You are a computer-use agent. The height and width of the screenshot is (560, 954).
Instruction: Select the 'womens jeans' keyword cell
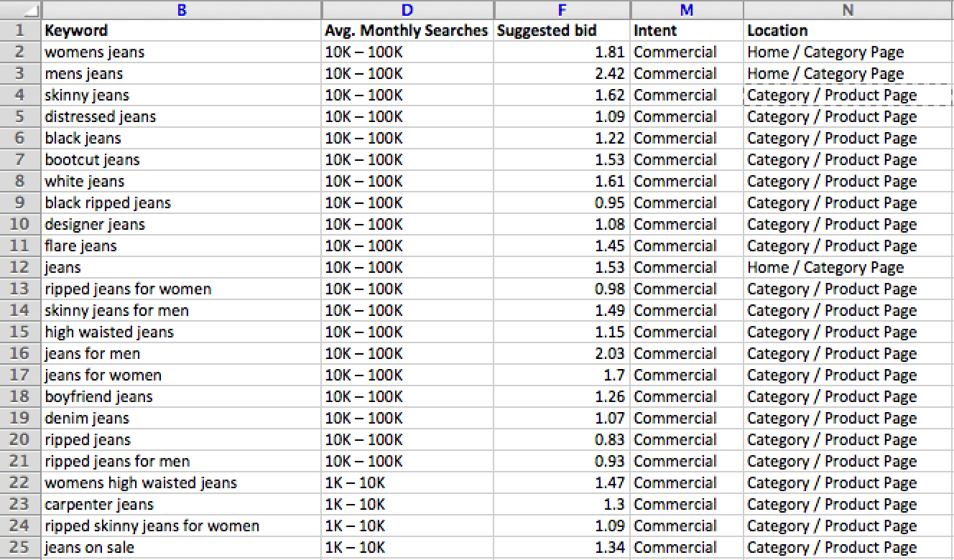(x=181, y=52)
